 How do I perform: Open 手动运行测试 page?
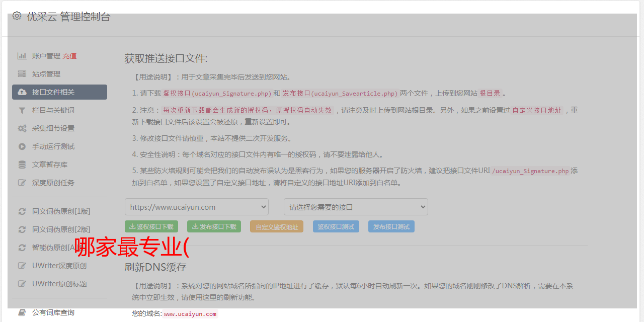coord(53,146)
